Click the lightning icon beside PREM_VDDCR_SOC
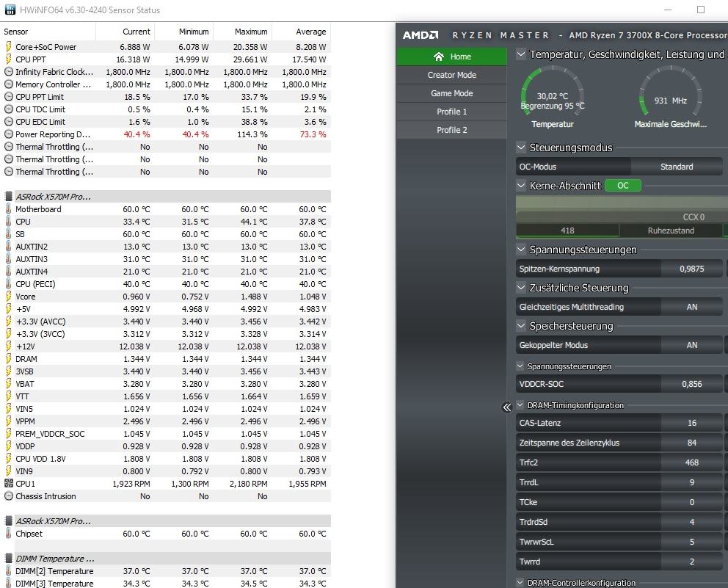 pyautogui.click(x=8, y=434)
